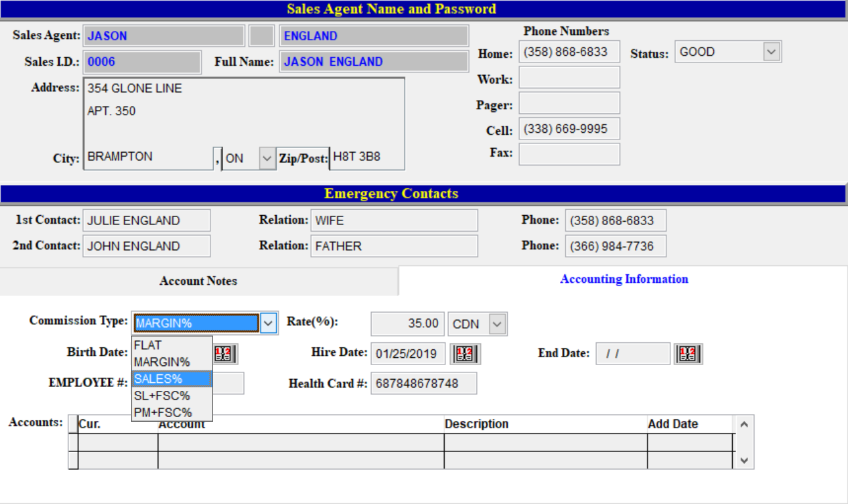Open the End Date calendar picker
Viewport: 848px width, 504px height.
(688, 354)
